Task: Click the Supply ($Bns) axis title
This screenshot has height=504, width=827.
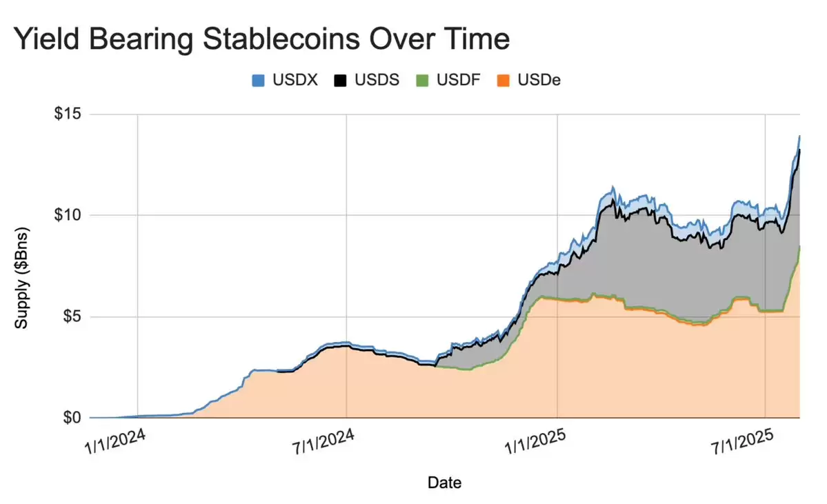Action: (21, 278)
